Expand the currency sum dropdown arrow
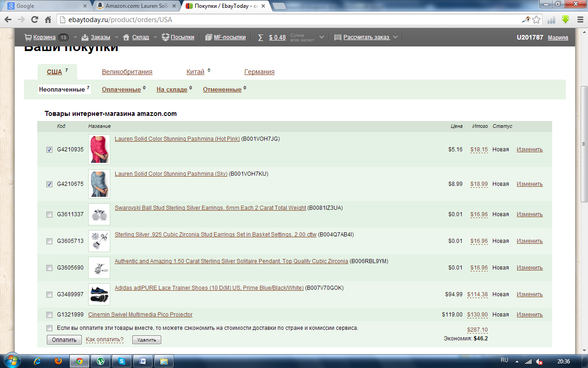The image size is (588, 368). coord(322,37)
